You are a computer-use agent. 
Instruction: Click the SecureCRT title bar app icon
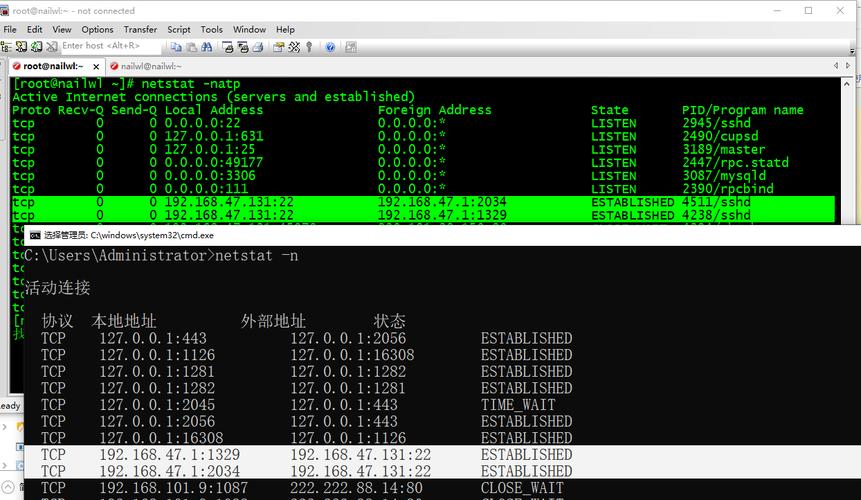[5, 10]
